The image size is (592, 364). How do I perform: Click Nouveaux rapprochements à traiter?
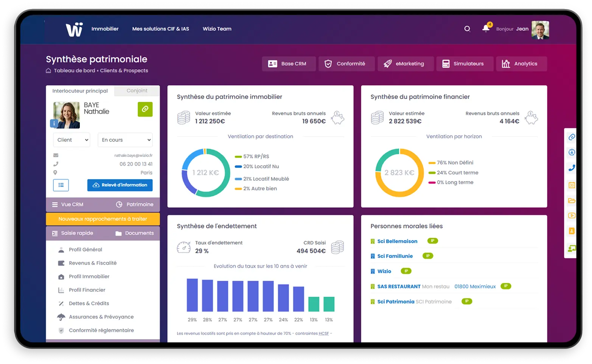tap(103, 219)
